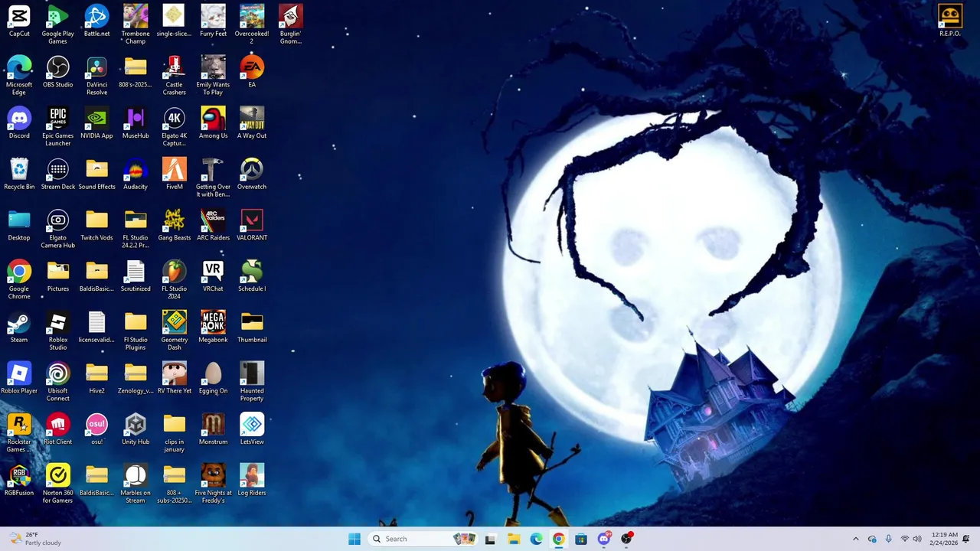Select the Castle Crashers icon
Screen dimensions: 980x551
click(x=174, y=76)
